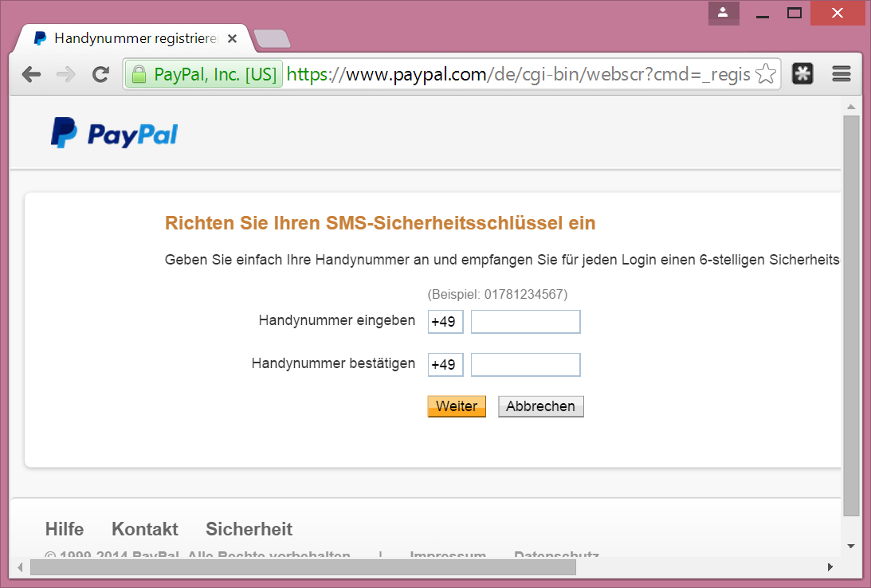This screenshot has height=588, width=871.
Task: Click the Handynummer bestätigen number field
Action: (525, 364)
